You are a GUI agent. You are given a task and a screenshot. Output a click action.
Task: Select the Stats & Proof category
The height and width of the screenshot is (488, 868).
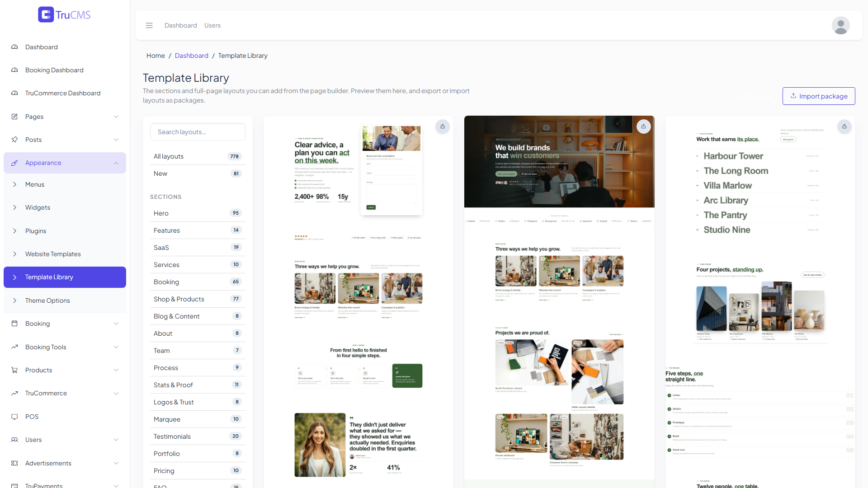pos(198,385)
